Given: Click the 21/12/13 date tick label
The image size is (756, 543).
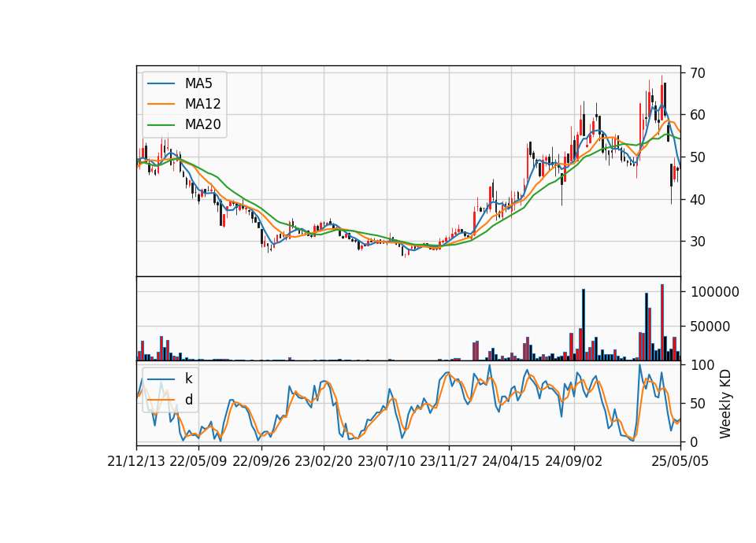Looking at the screenshot, I should (136, 461).
